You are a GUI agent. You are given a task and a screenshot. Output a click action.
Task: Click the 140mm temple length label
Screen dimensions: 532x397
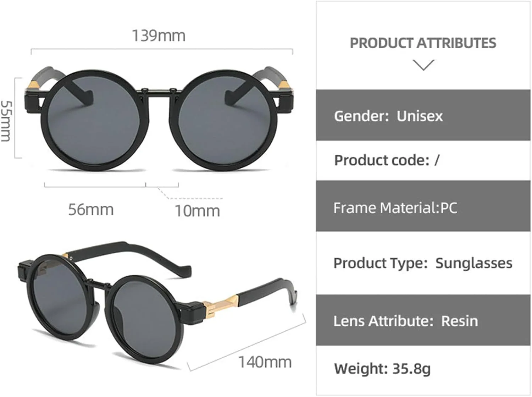pyautogui.click(x=265, y=362)
